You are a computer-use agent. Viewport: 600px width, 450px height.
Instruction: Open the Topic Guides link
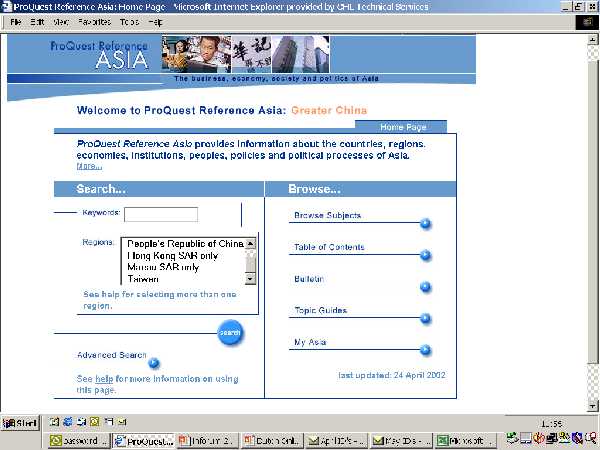click(320, 310)
